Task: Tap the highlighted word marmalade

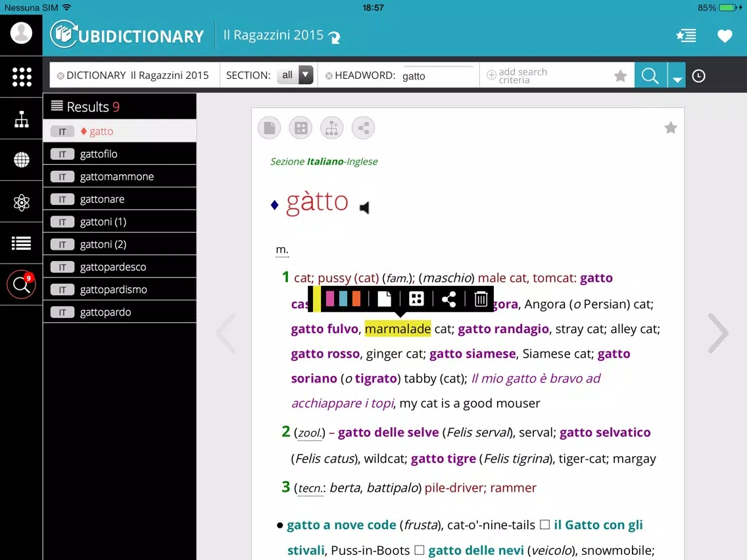Action: coord(397,329)
